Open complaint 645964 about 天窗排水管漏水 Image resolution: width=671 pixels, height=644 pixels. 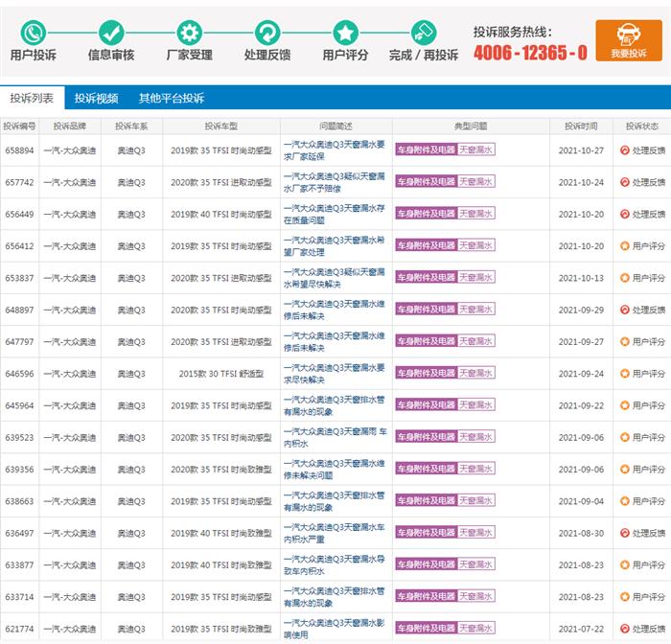[335, 405]
